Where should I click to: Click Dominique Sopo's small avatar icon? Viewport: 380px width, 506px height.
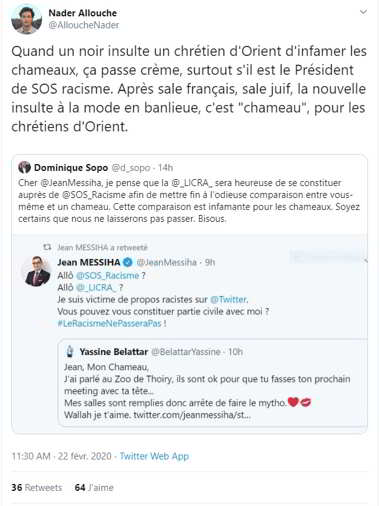(x=24, y=167)
